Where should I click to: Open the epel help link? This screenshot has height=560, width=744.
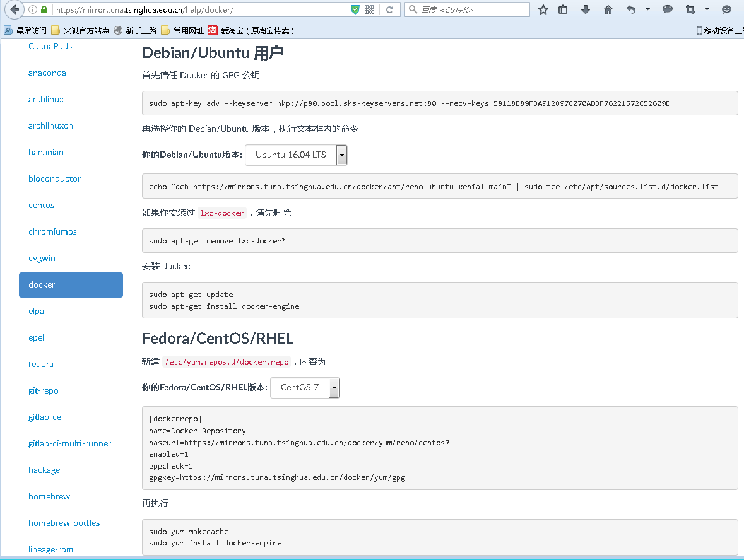[36, 338]
